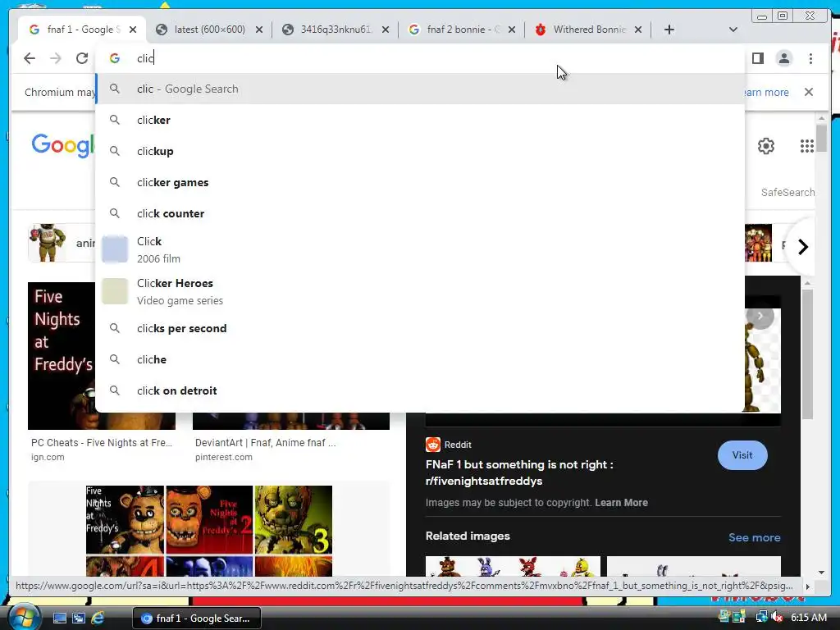Select 'Click 2006 film' suggestion
This screenshot has width=840, height=630.
tap(420, 249)
